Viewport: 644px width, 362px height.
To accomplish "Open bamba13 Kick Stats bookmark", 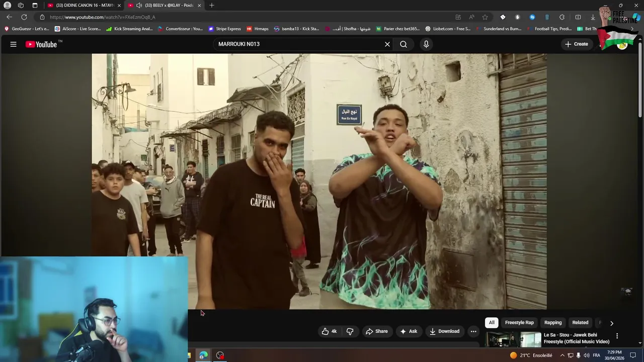I will (x=296, y=29).
